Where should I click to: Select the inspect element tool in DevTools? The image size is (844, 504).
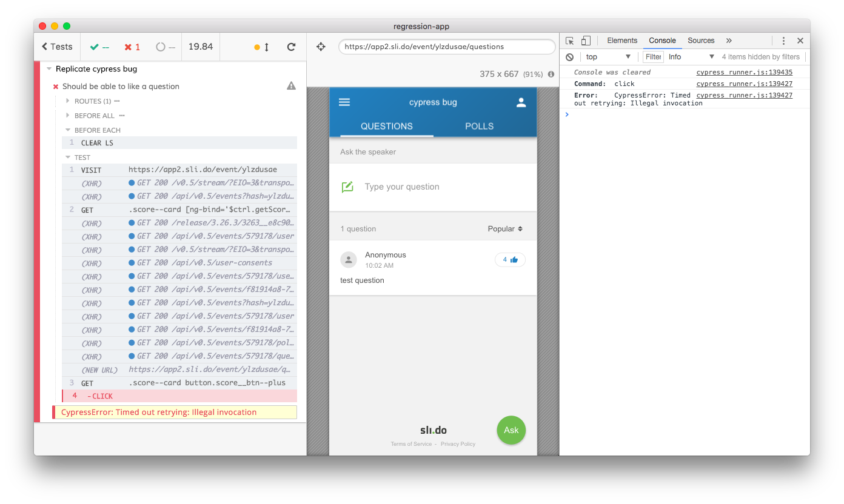[x=569, y=40]
